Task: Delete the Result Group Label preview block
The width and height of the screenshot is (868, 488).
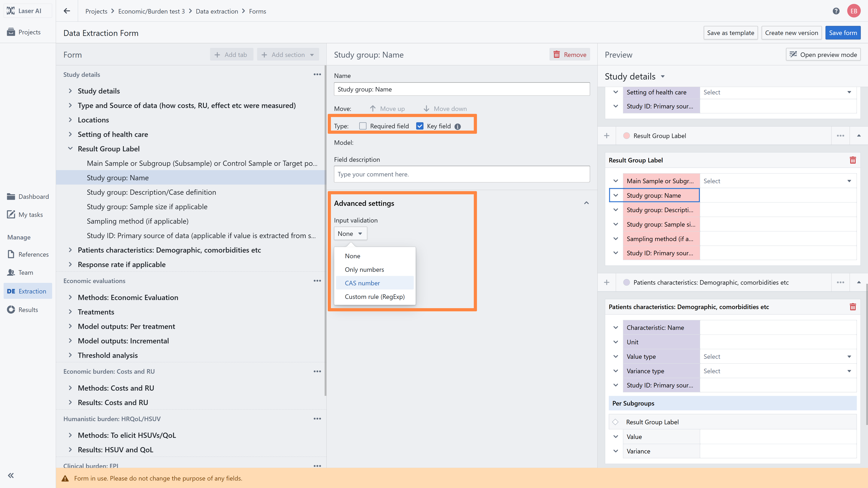Action: (x=852, y=160)
